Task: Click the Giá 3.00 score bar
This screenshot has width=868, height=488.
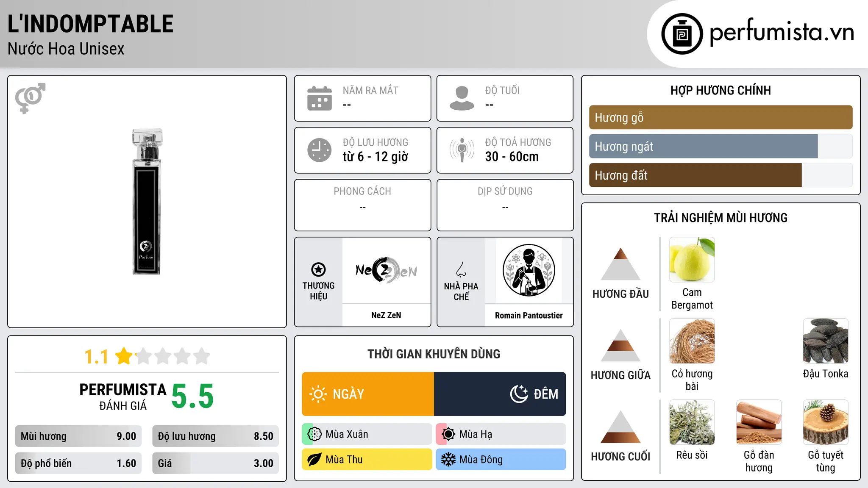Action: [216, 463]
